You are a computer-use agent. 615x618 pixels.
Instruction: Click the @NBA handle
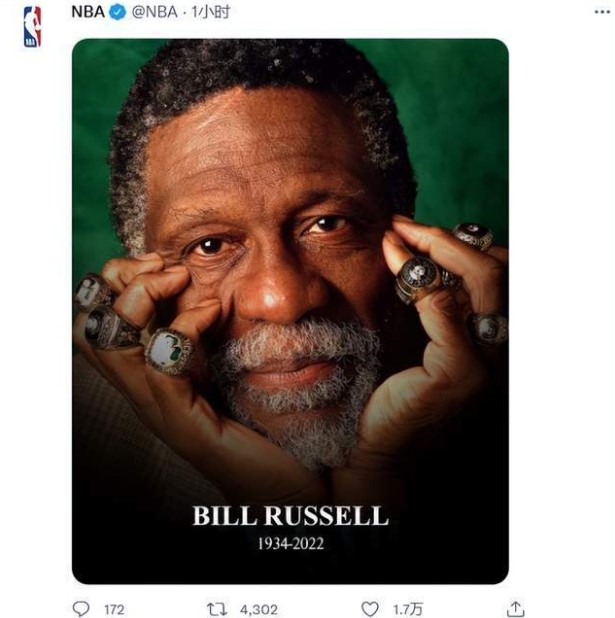[x=155, y=12]
